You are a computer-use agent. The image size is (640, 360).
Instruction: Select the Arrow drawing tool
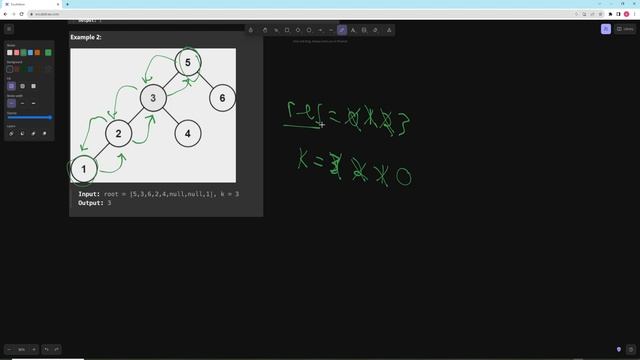point(320,30)
